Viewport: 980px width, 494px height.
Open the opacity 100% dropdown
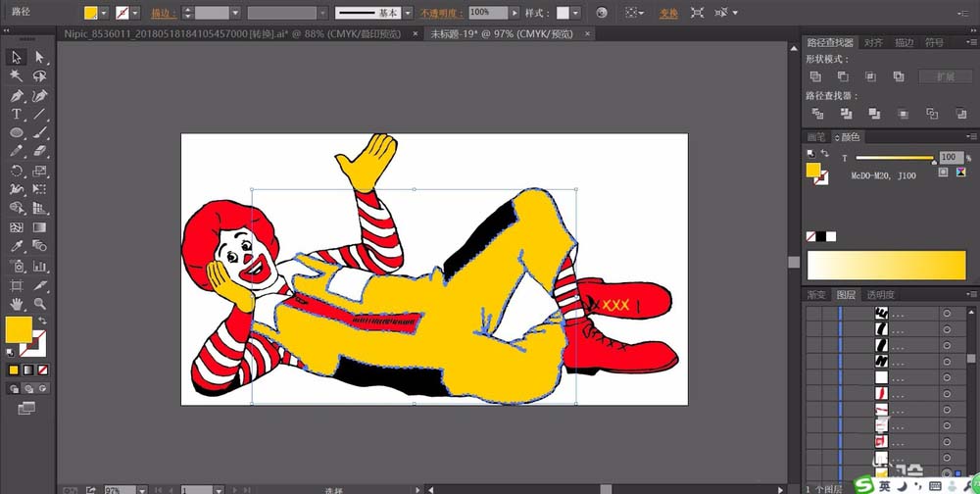[x=515, y=13]
